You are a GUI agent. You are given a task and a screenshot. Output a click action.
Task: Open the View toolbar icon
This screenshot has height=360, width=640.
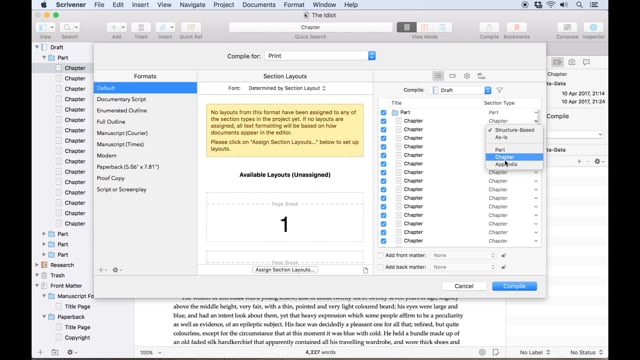(45, 27)
